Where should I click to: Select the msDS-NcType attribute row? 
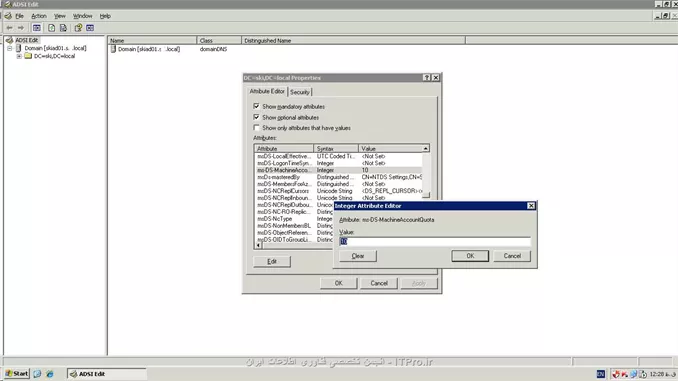[x=294, y=219]
